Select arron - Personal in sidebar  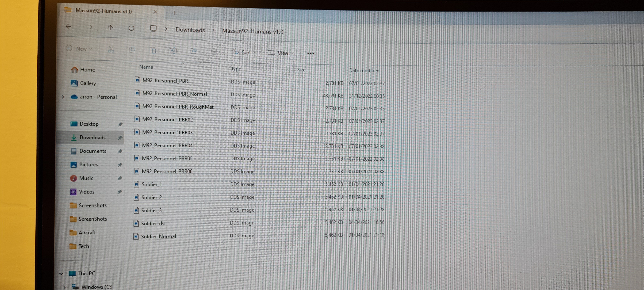94,97
